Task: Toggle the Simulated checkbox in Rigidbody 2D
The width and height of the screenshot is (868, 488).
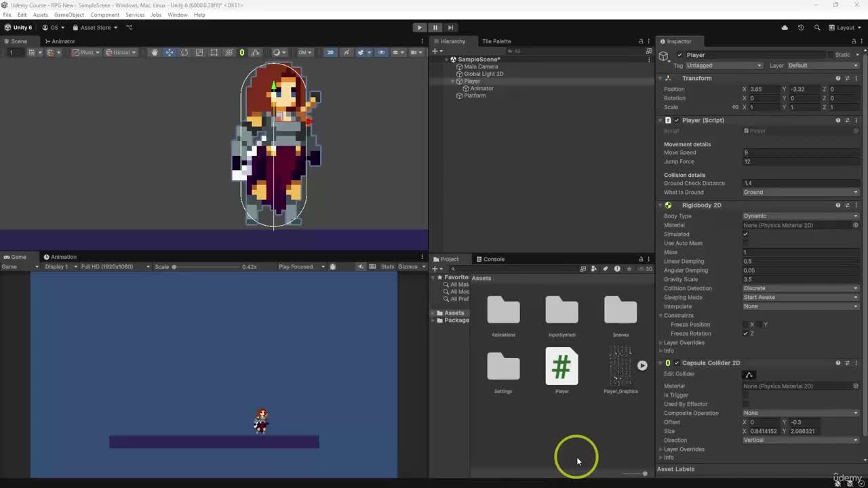Action: [746, 235]
